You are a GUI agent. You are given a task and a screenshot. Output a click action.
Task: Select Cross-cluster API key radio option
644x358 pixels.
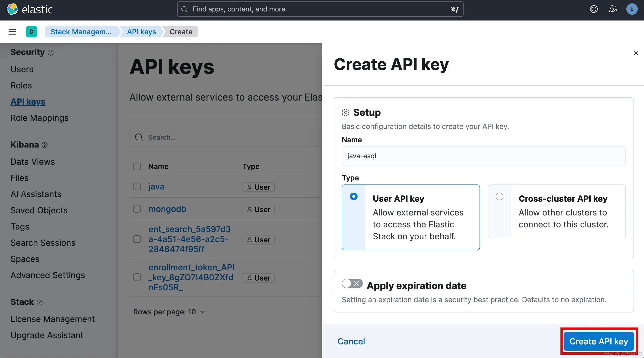[500, 196]
